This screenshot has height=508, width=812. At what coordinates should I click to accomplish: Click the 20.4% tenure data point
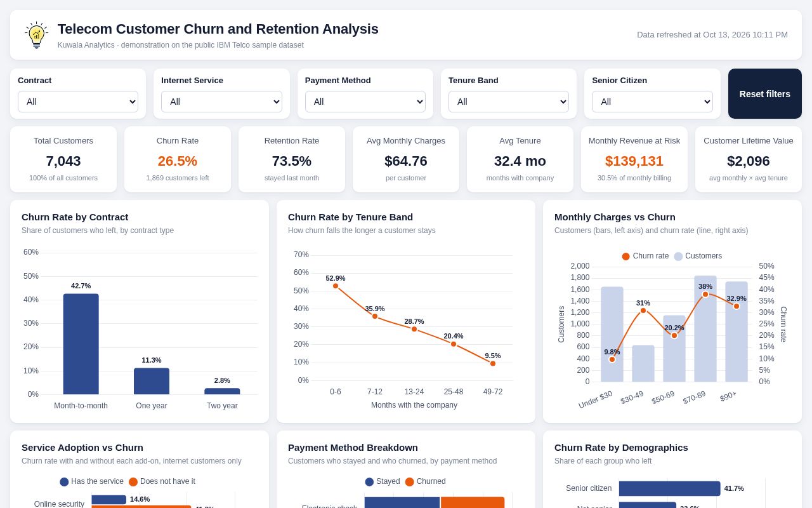tap(454, 344)
